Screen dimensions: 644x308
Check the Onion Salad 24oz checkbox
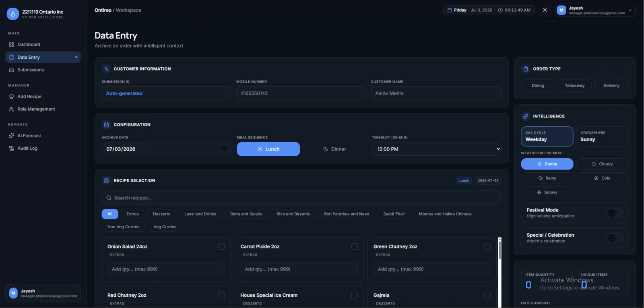221,246
